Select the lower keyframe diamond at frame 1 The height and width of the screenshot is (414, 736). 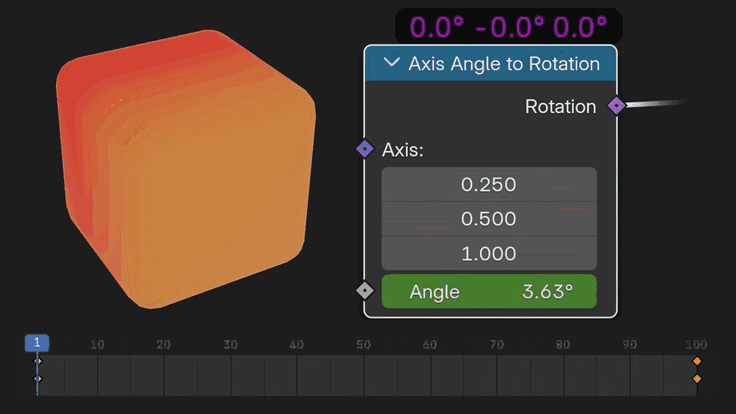pos(38,379)
